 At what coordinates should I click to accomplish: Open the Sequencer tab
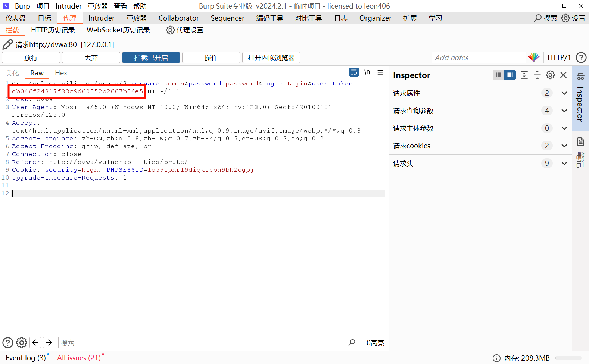click(228, 18)
